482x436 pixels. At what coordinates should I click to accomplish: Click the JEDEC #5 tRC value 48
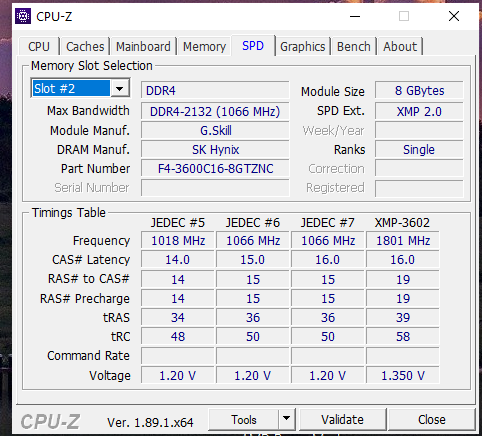coord(178,336)
